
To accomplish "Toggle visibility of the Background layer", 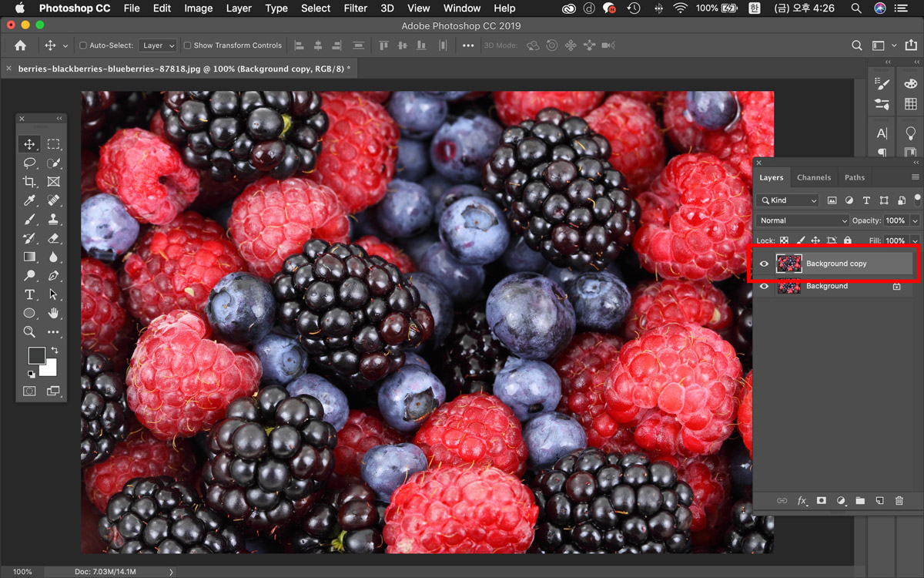I will [x=764, y=286].
